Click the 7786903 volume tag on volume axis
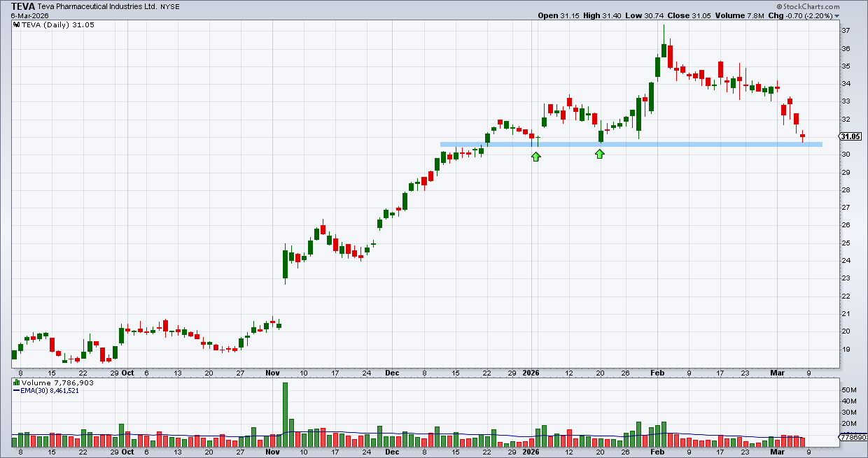 pyautogui.click(x=853, y=437)
